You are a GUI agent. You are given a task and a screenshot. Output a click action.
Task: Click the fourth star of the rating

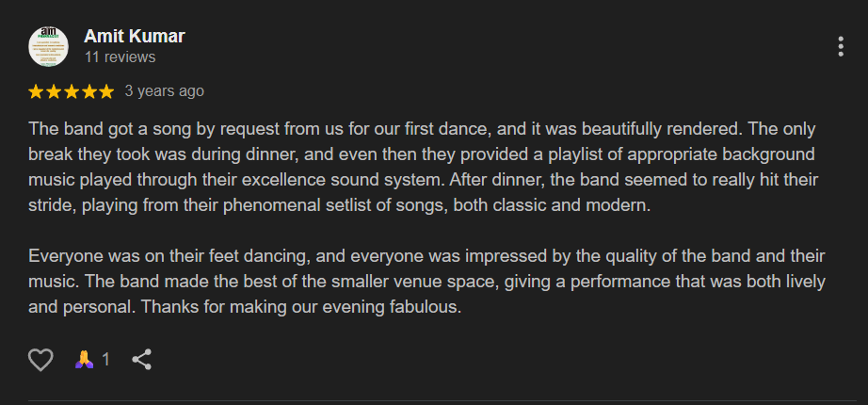(88, 91)
